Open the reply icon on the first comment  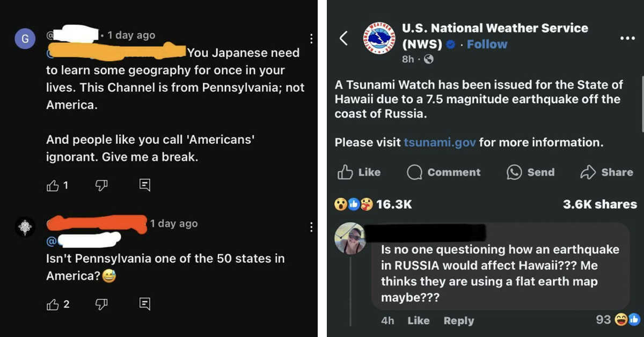(x=144, y=185)
